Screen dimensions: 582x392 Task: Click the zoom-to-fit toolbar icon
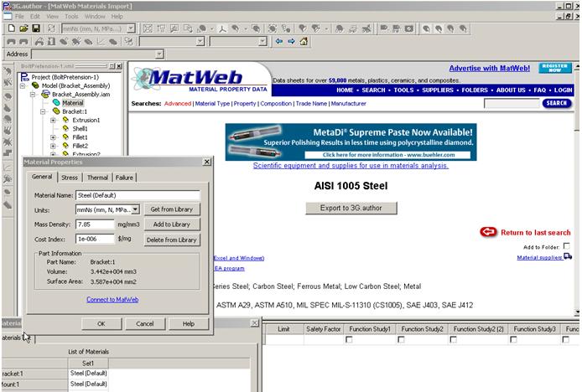coord(148,28)
